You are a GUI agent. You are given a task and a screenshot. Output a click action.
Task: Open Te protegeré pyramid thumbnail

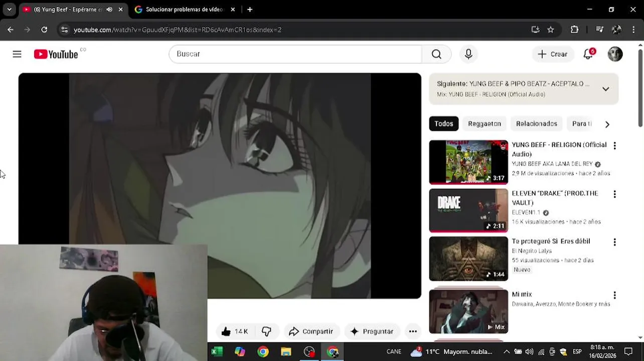tap(468, 259)
